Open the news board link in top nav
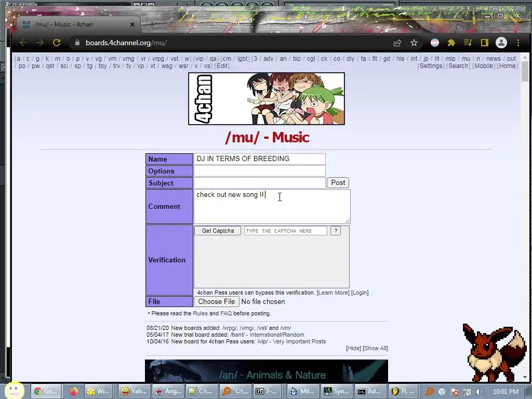The width and height of the screenshot is (532, 399). pyautogui.click(x=494, y=58)
